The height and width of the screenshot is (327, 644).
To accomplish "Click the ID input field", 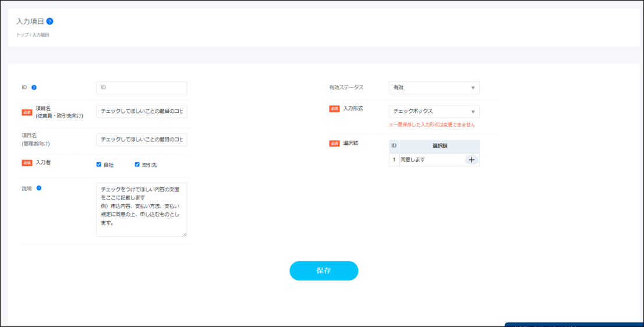I will click(x=141, y=88).
